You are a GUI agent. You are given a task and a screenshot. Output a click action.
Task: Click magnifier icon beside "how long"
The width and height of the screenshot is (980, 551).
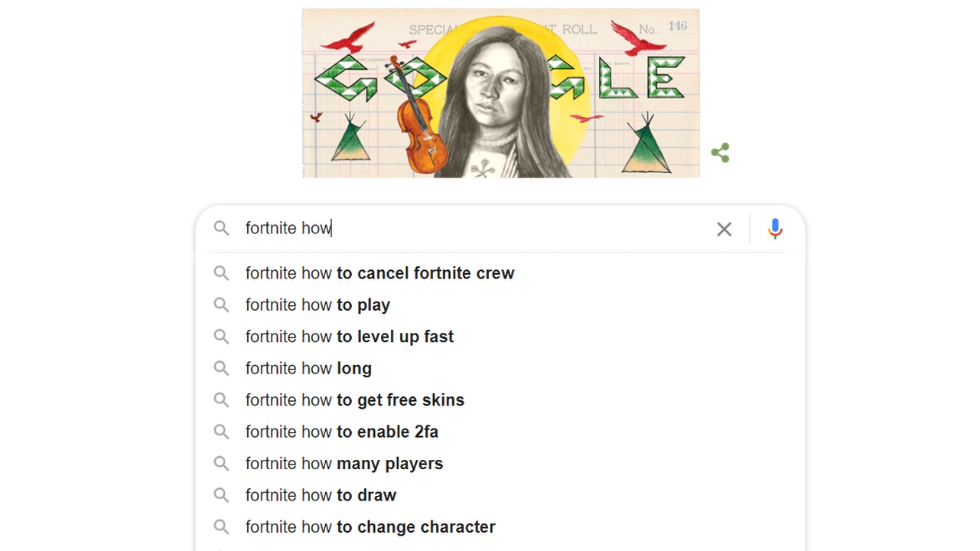point(222,368)
